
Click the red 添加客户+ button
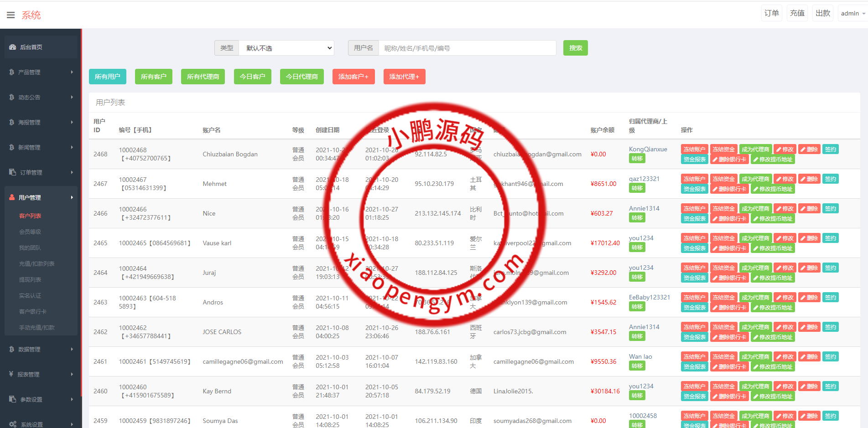[x=353, y=77]
